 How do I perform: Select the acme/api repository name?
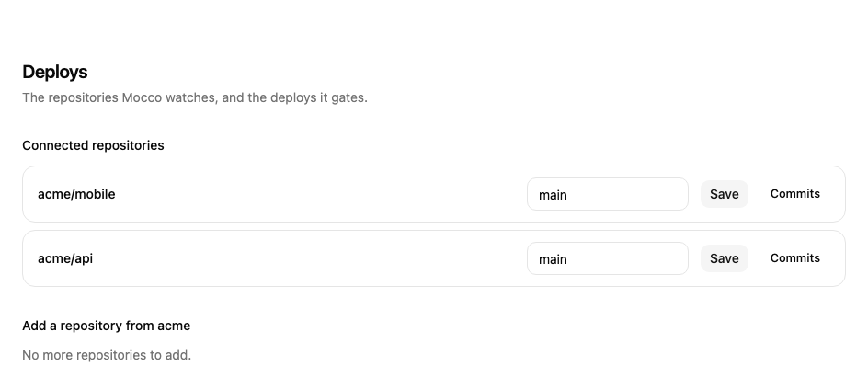65,258
